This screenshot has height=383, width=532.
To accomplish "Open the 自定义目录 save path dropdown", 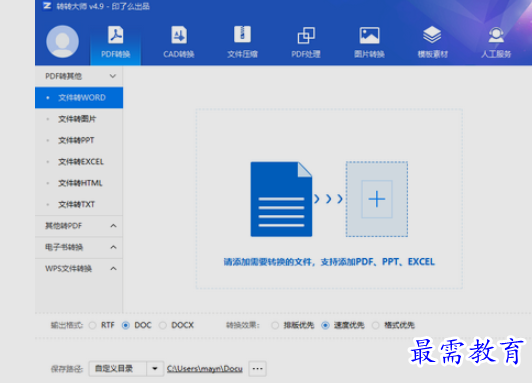I will point(126,369).
